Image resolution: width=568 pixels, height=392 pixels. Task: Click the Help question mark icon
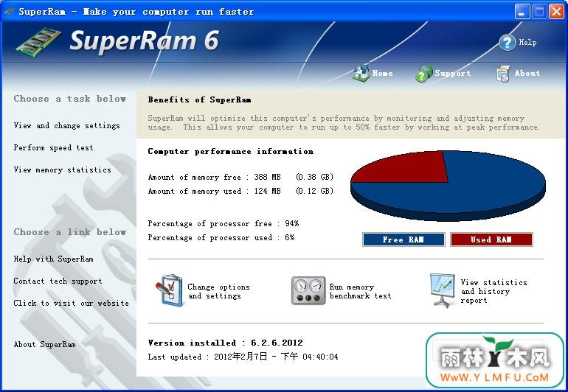(508, 42)
